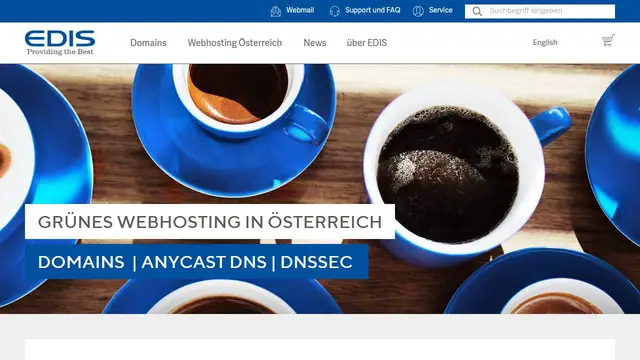Open the Webmail link
Image resolution: width=640 pixels, height=360 pixels.
point(300,10)
